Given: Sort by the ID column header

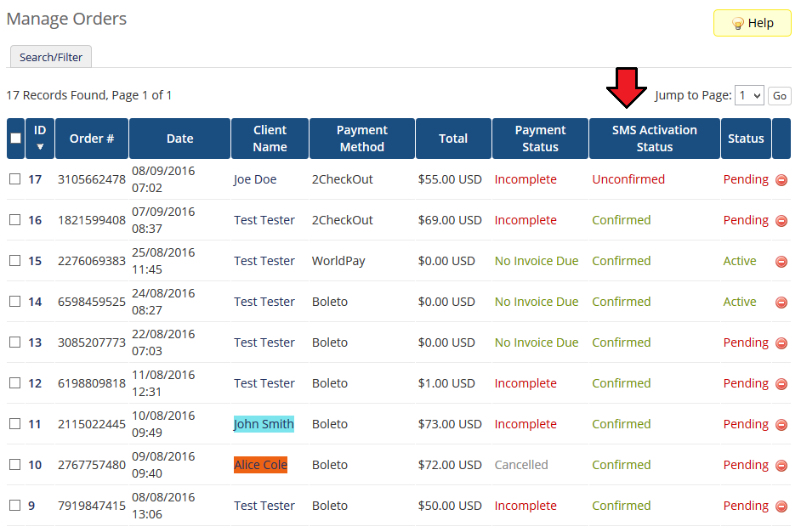Looking at the screenshot, I should point(40,139).
